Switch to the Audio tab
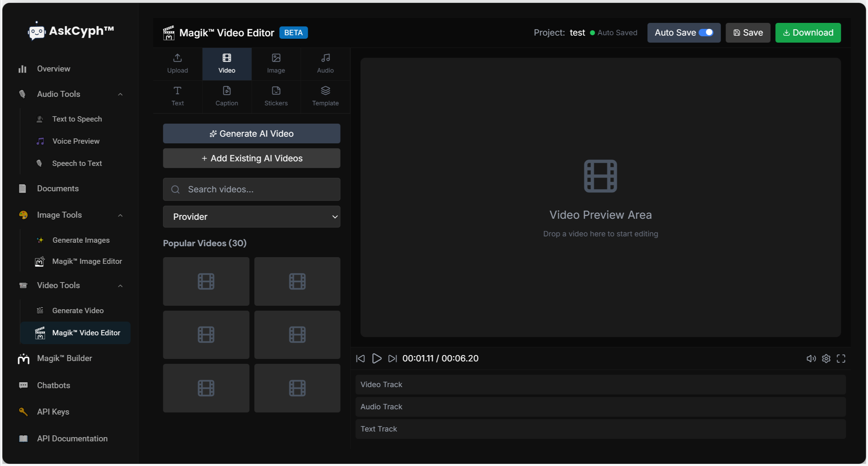The image size is (868, 466). pos(325,63)
